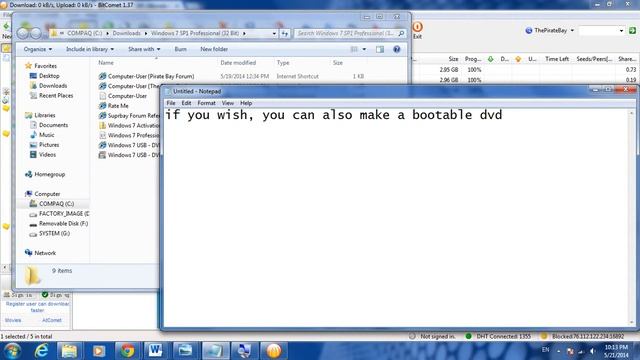
Task: Click the AtComet link in BitComet
Action: (52, 320)
